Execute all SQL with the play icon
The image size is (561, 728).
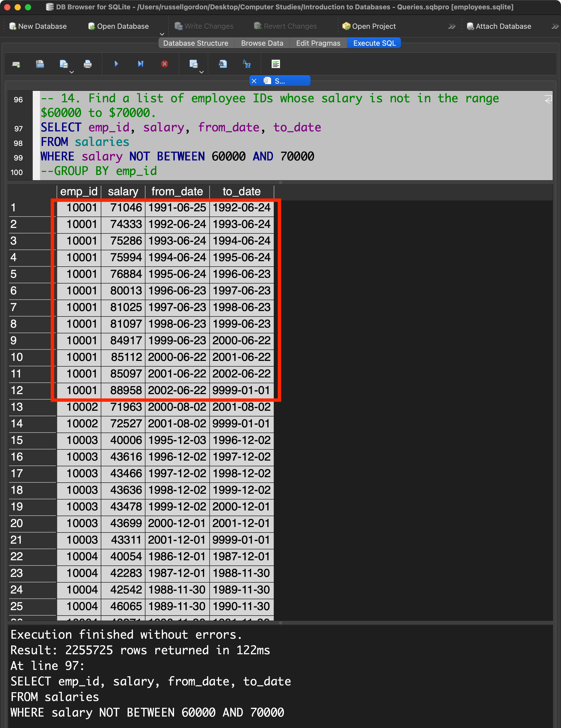coord(116,64)
